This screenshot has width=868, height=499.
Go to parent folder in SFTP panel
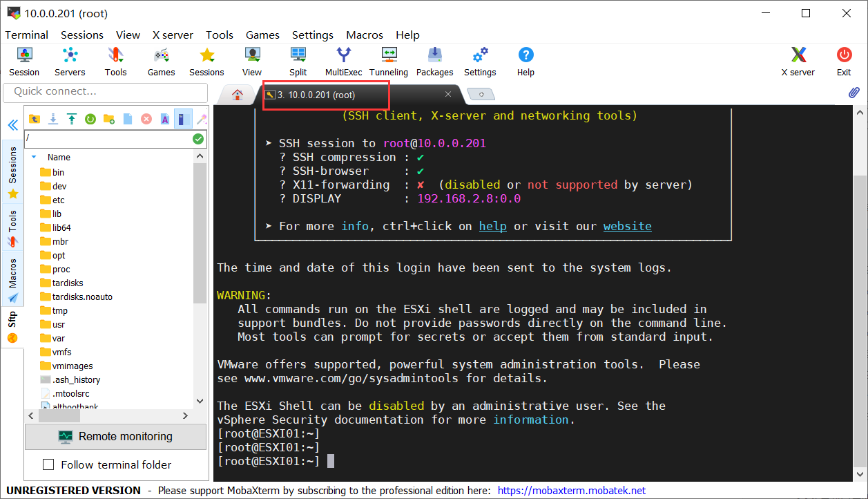[35, 119]
